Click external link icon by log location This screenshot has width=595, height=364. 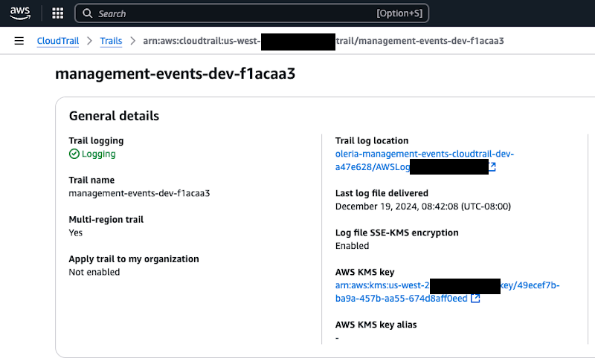(x=492, y=166)
